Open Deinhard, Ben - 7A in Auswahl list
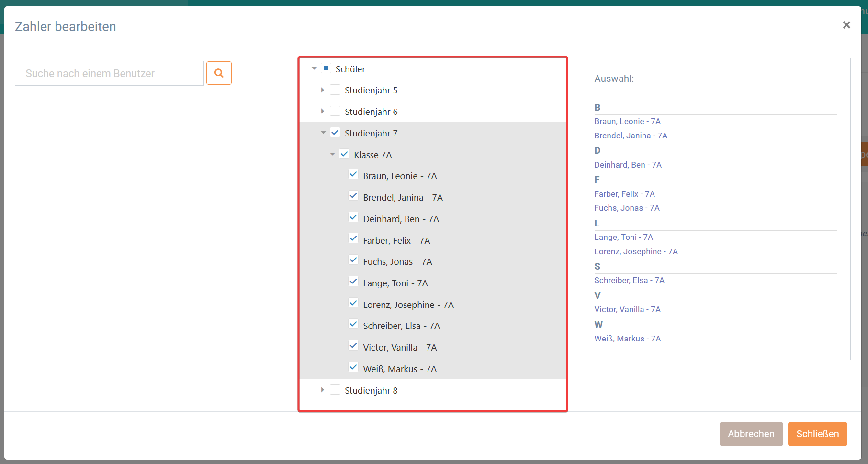This screenshot has width=868, height=464. coord(628,165)
